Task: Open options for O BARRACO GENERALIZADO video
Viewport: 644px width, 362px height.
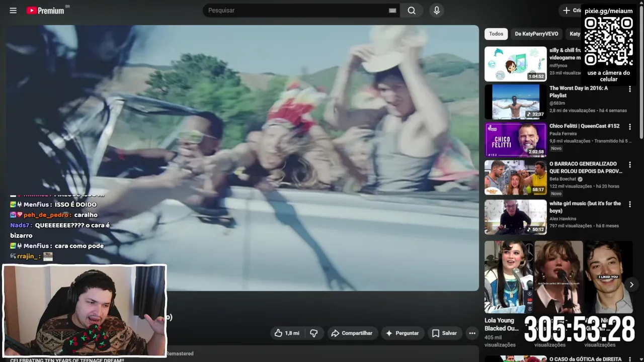Action: click(x=629, y=164)
